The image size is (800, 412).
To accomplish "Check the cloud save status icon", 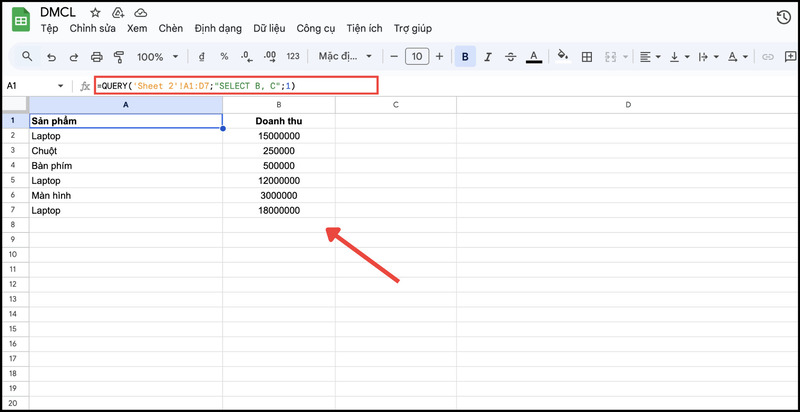I will [x=140, y=13].
